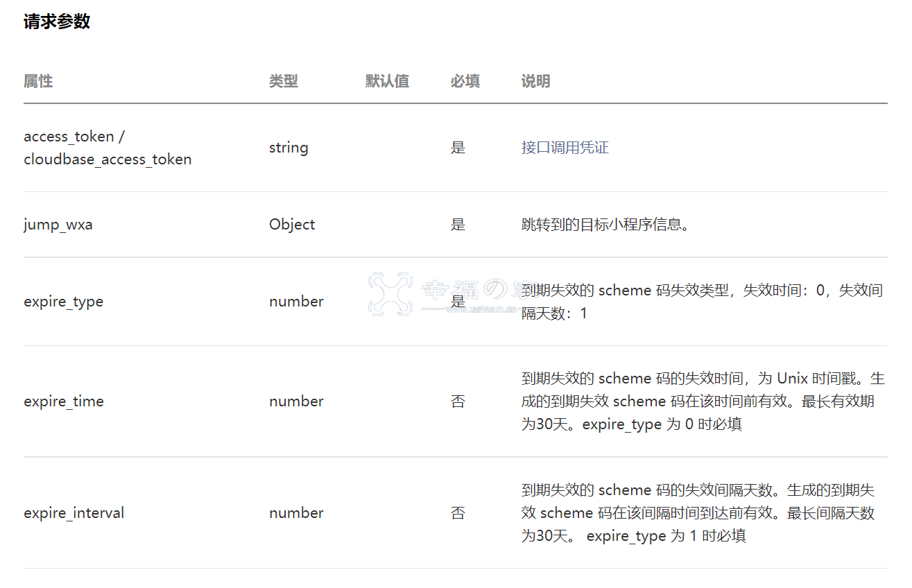Select the expire_time attribute name
This screenshot has width=912, height=588.
coord(64,401)
